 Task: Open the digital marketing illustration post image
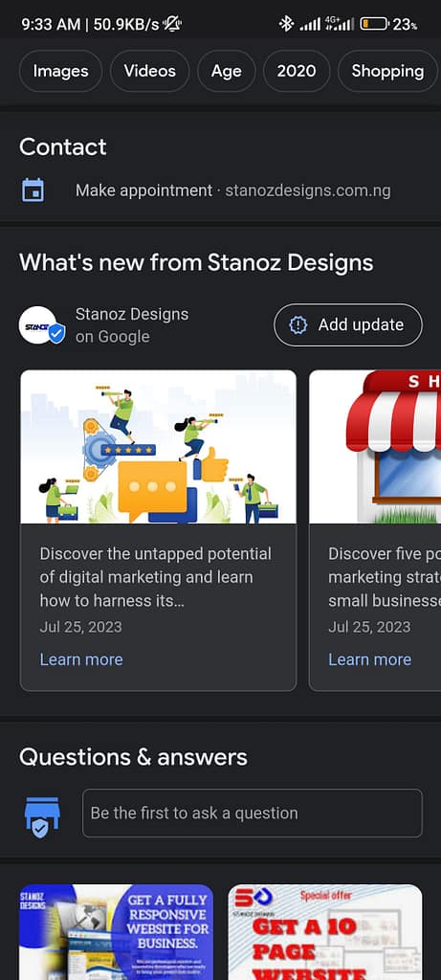pos(158,447)
